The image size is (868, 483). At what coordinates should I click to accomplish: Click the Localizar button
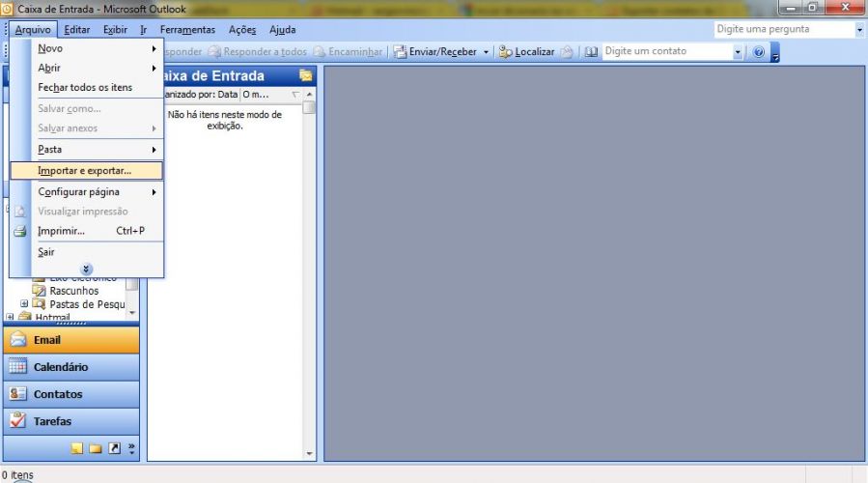coord(526,51)
